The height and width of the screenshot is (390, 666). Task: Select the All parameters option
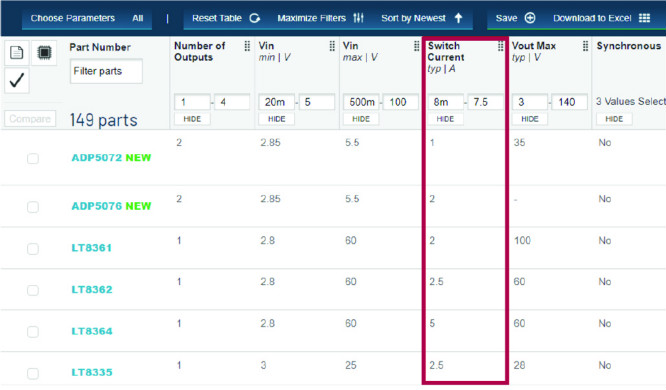tap(138, 18)
